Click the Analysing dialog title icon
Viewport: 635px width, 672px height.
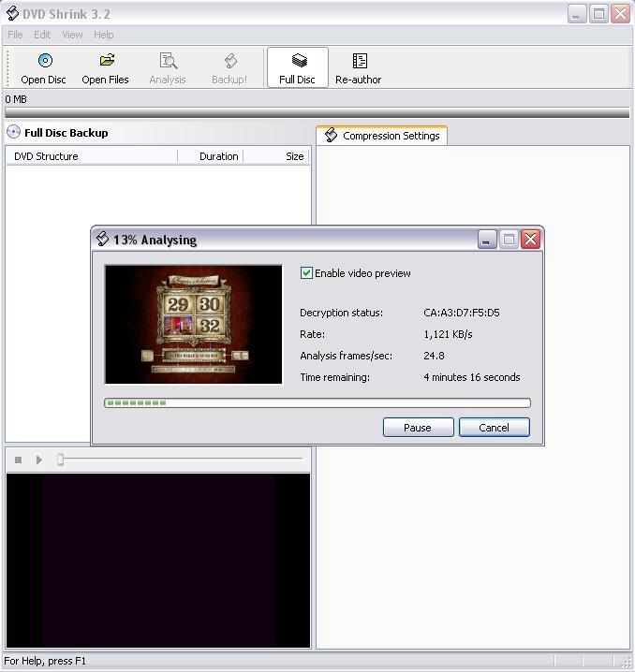[102, 239]
